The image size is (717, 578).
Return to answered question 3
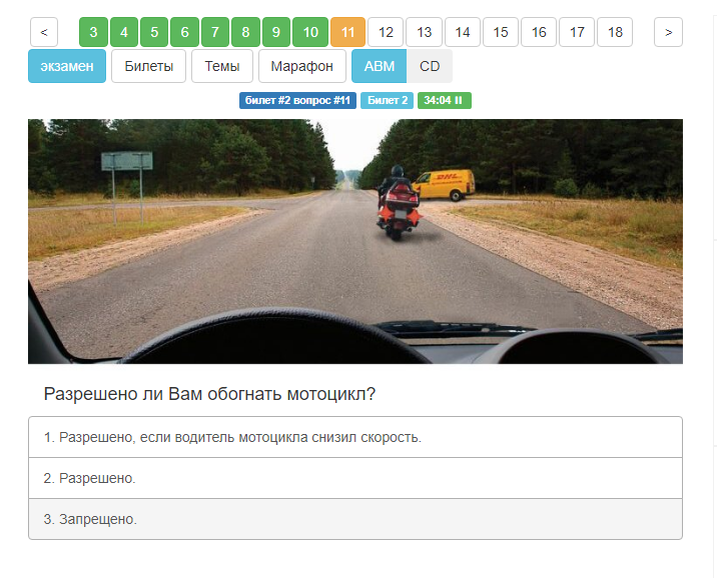click(93, 32)
